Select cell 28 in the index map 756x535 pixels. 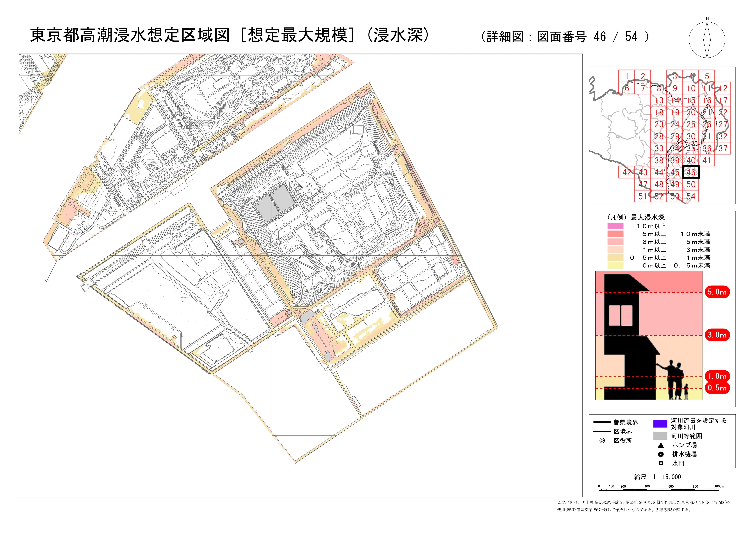659,136
